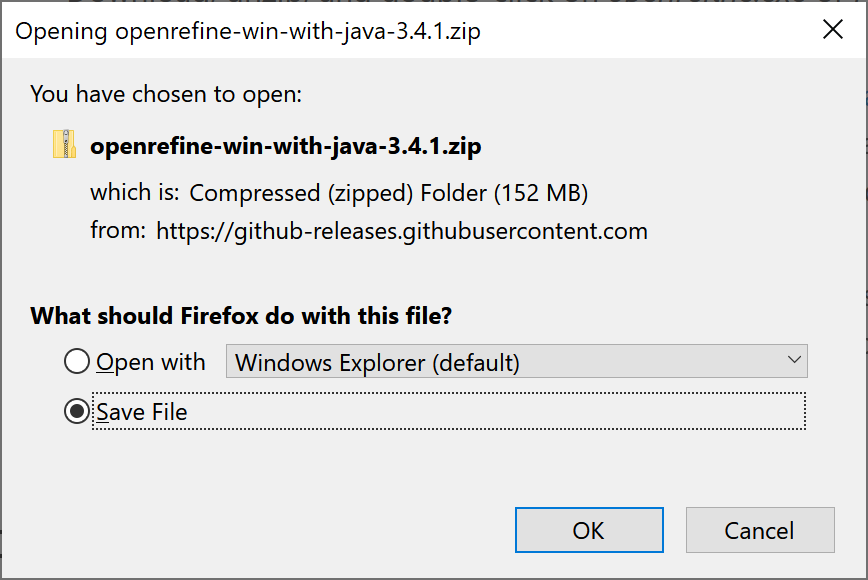Confirm the download with OK
This screenshot has width=868, height=580.
pyautogui.click(x=588, y=529)
